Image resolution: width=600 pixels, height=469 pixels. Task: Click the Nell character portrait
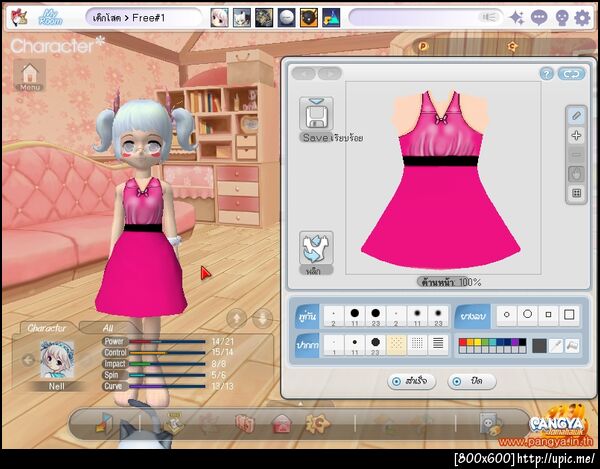57,359
